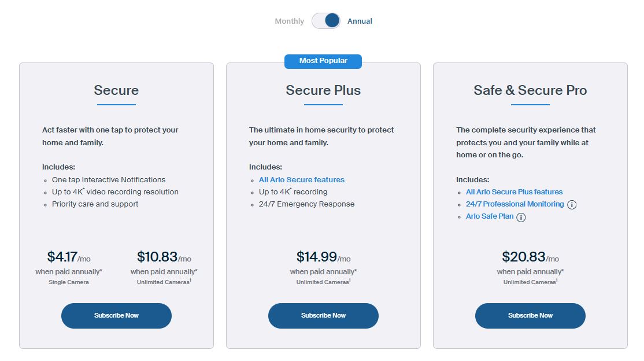Open All Arlo Secure Plus features link

tap(514, 191)
